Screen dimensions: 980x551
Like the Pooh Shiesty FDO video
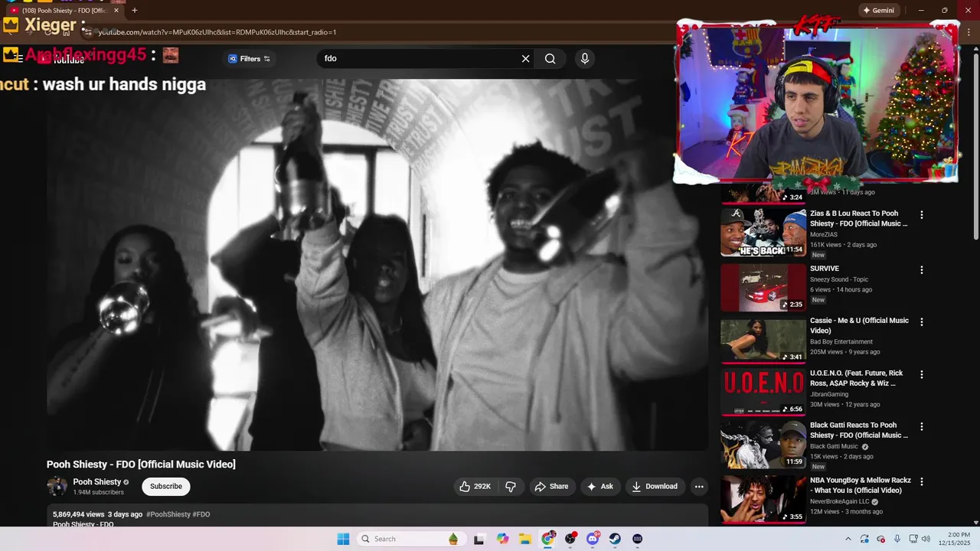[x=475, y=487]
